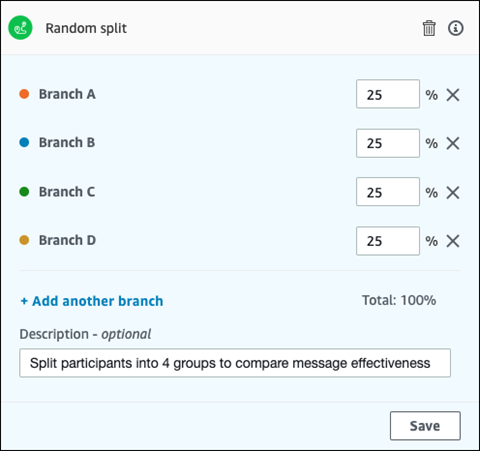This screenshot has width=480, height=451.
Task: Focus the Branch B percentage field
Action: coord(388,143)
